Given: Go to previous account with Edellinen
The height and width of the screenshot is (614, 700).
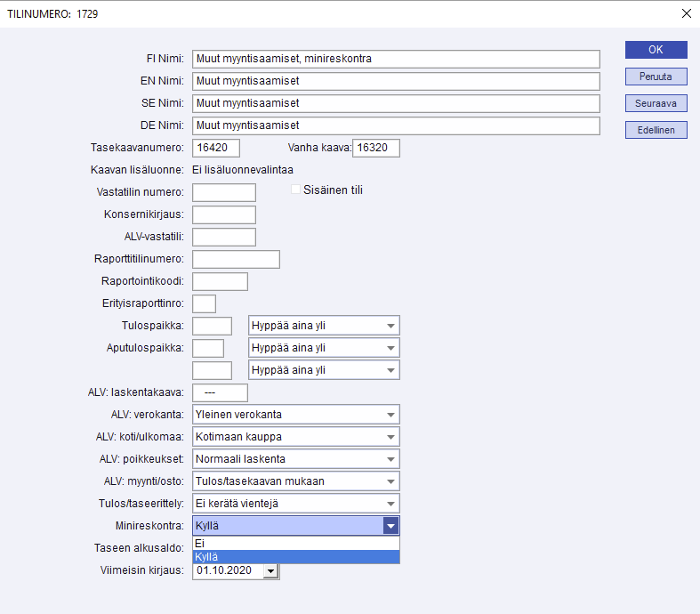Looking at the screenshot, I should [656, 130].
